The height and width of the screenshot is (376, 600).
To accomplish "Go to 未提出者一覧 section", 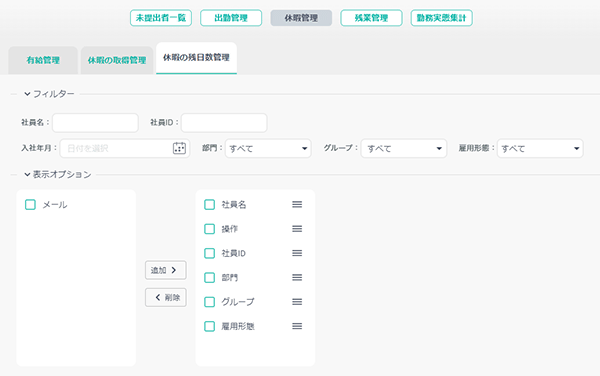I will [x=161, y=18].
